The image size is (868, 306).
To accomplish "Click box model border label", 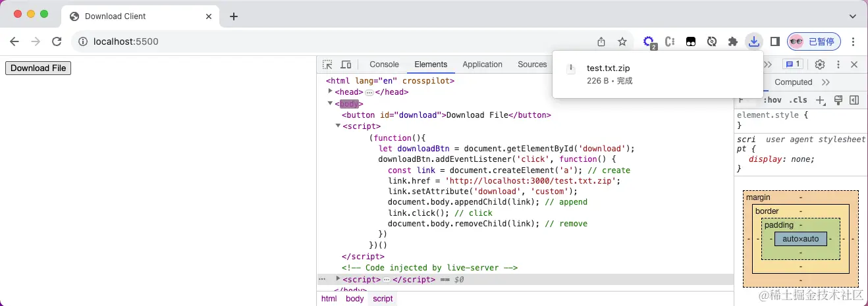I will pyautogui.click(x=767, y=211).
